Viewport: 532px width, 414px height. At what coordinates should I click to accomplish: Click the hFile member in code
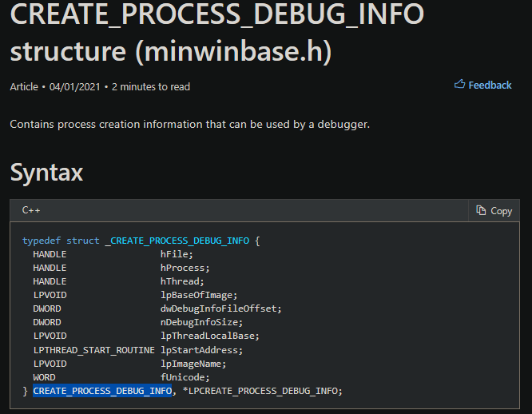click(x=177, y=254)
